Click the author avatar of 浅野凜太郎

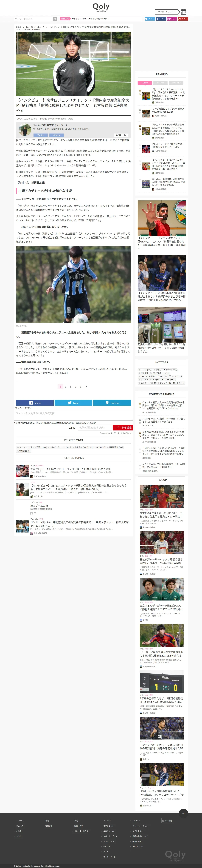pos(25,130)
